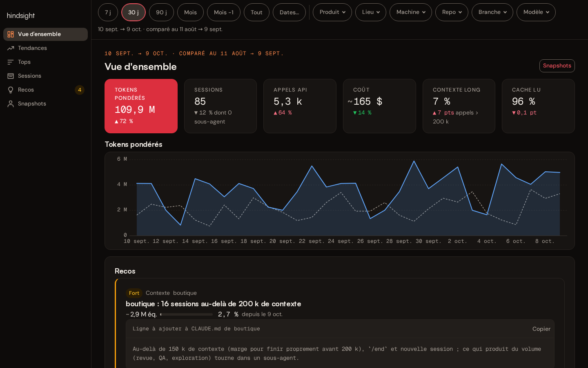The height and width of the screenshot is (368, 588).
Task: Select the Tokens pondérés metric card
Action: click(141, 106)
